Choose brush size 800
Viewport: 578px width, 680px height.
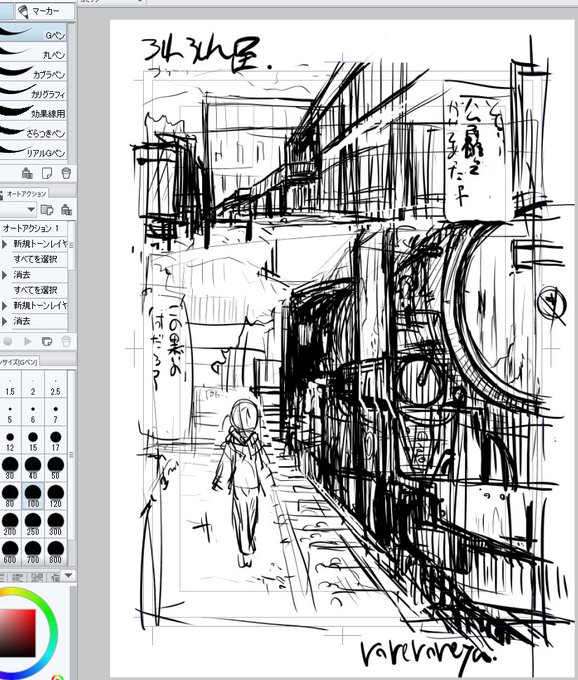(56, 552)
